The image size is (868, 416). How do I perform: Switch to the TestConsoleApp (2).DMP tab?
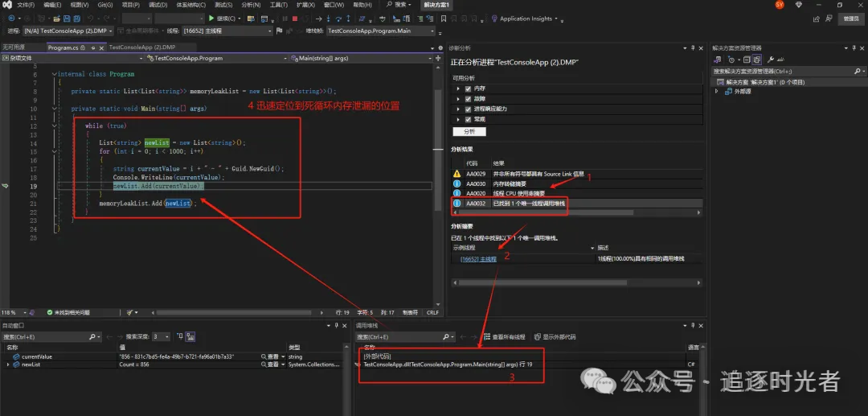pos(141,47)
